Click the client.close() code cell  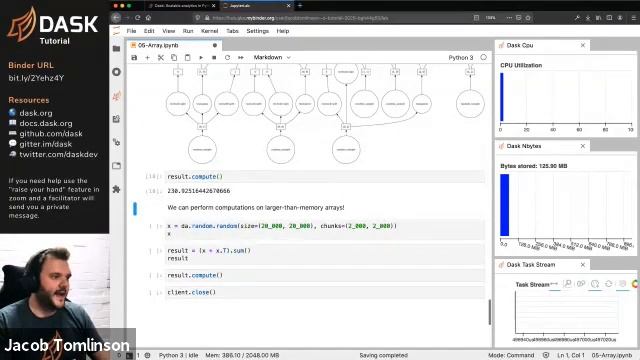(x=325, y=292)
